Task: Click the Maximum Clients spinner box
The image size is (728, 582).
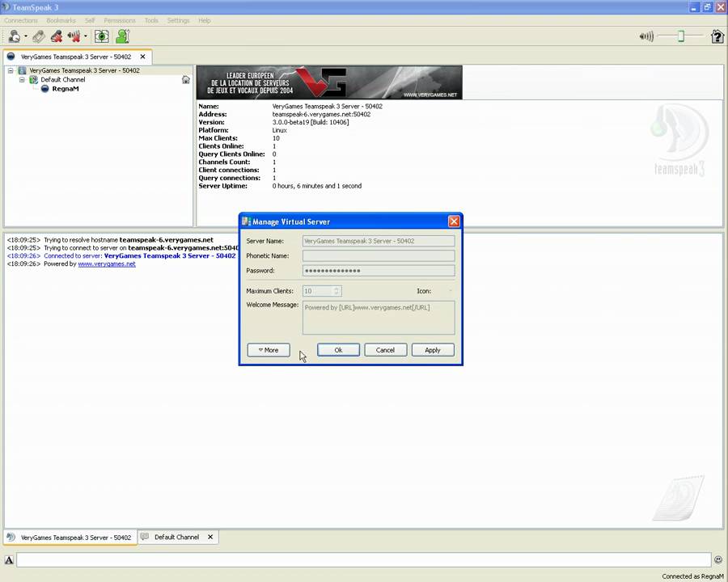Action: coord(322,291)
